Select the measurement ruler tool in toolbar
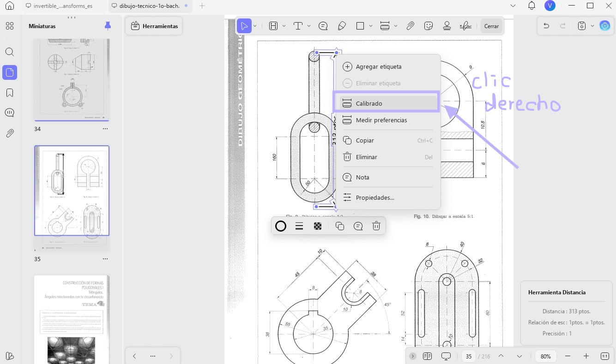The image size is (616, 364). tap(385, 26)
